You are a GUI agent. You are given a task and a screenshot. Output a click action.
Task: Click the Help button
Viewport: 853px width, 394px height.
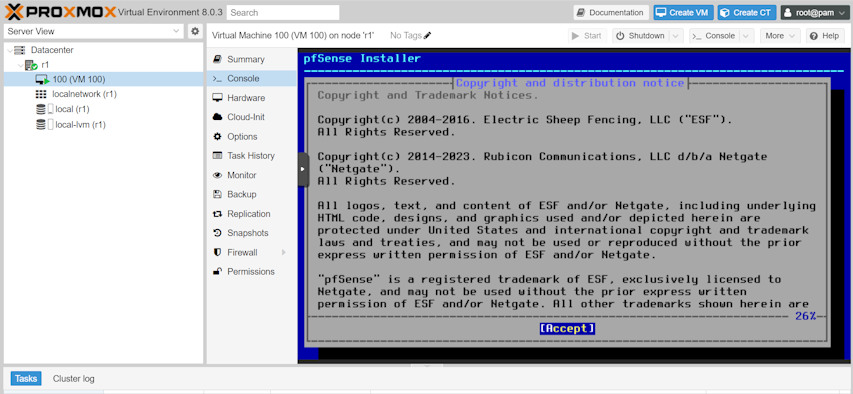point(824,36)
